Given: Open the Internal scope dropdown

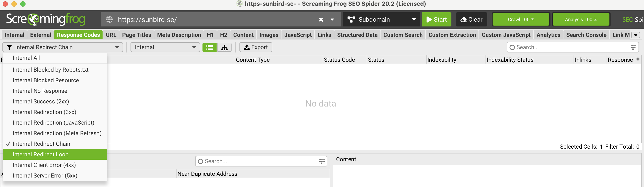Looking at the screenshot, I should (165, 47).
